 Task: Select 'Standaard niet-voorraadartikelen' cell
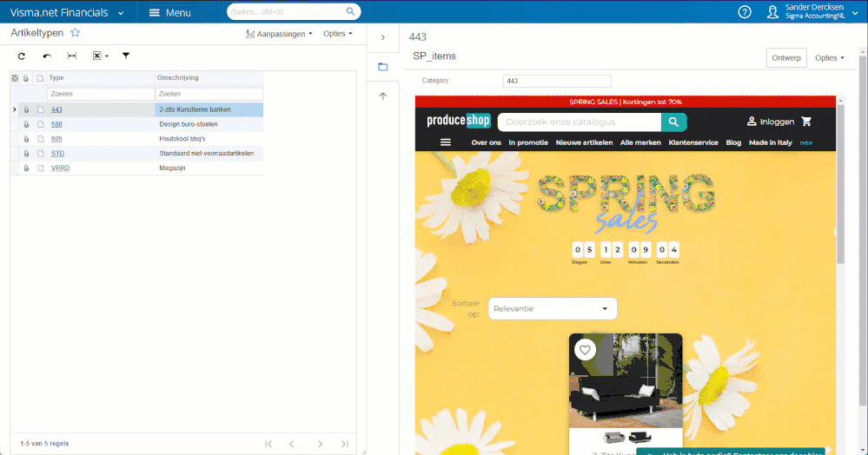209,154
